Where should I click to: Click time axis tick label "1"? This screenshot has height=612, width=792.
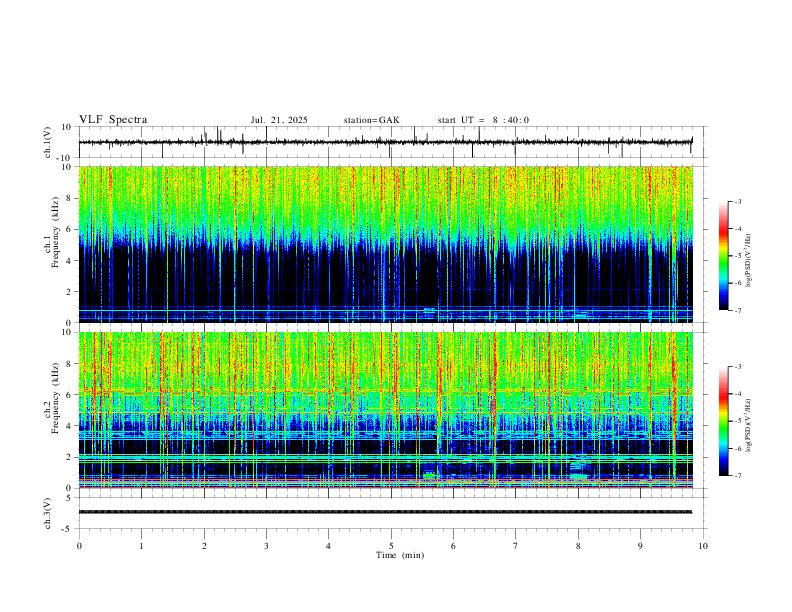[141, 546]
